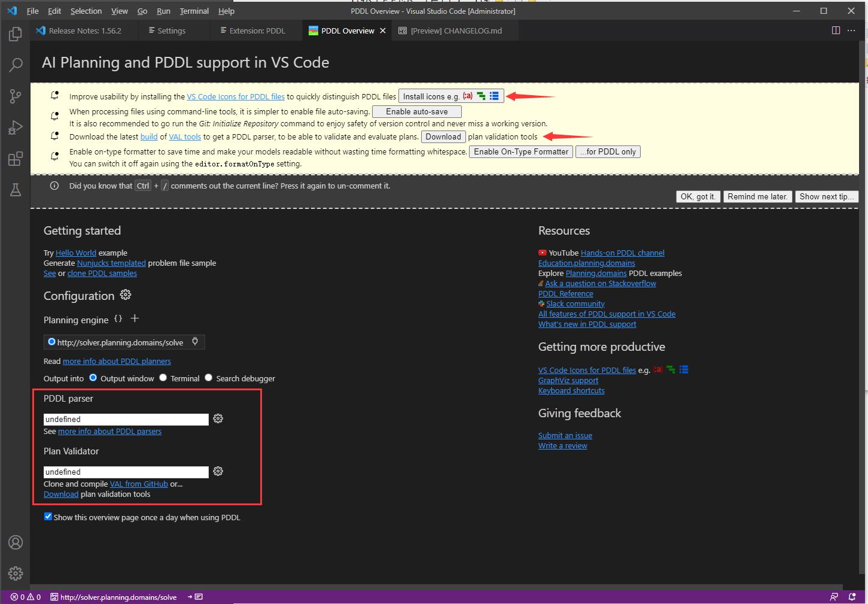The image size is (868, 604).
Task: Select Terminal output radio option
Action: pos(163,378)
